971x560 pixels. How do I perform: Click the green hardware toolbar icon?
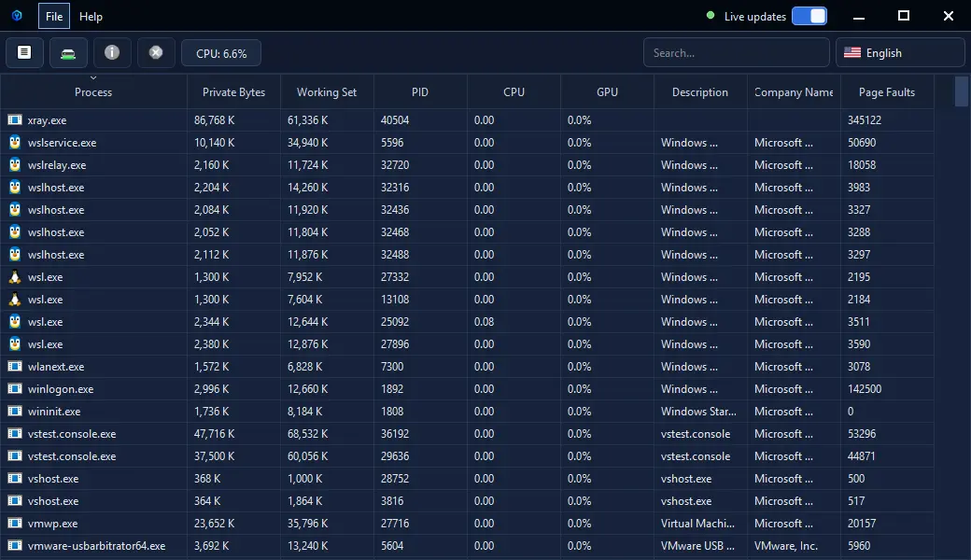[x=68, y=52]
